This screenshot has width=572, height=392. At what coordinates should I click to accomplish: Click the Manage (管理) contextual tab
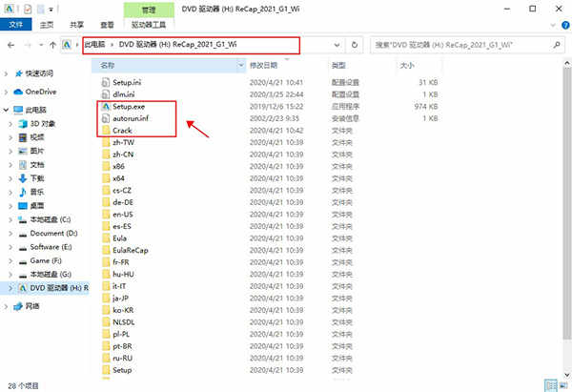(149, 10)
